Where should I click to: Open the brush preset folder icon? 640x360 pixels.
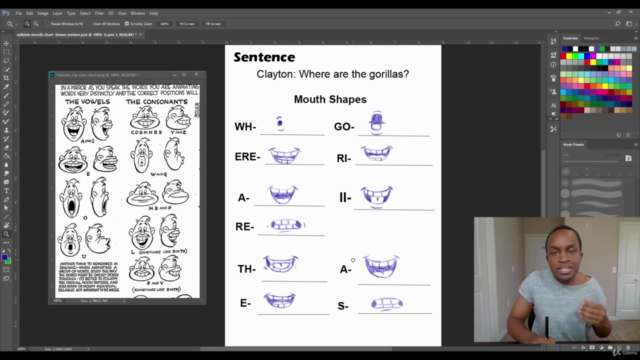pos(628,158)
